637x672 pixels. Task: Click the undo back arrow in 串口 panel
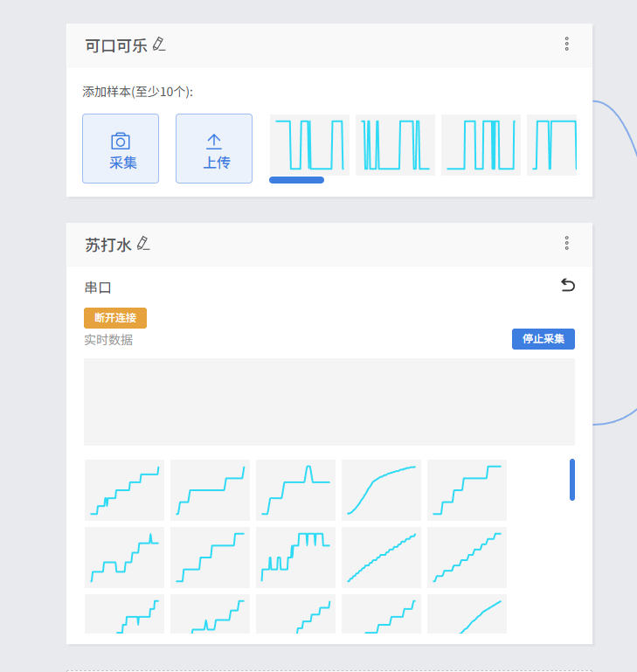click(567, 285)
